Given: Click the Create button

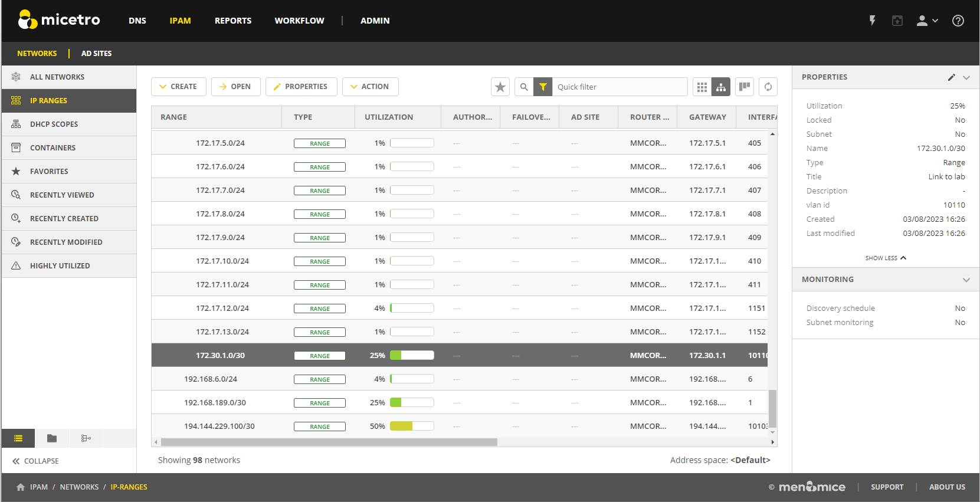Looking at the screenshot, I should click(178, 87).
